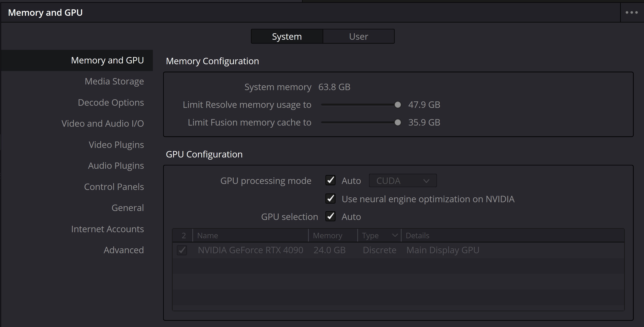Toggle GPU selection Auto checkbox
This screenshot has width=644, height=327.
(330, 216)
